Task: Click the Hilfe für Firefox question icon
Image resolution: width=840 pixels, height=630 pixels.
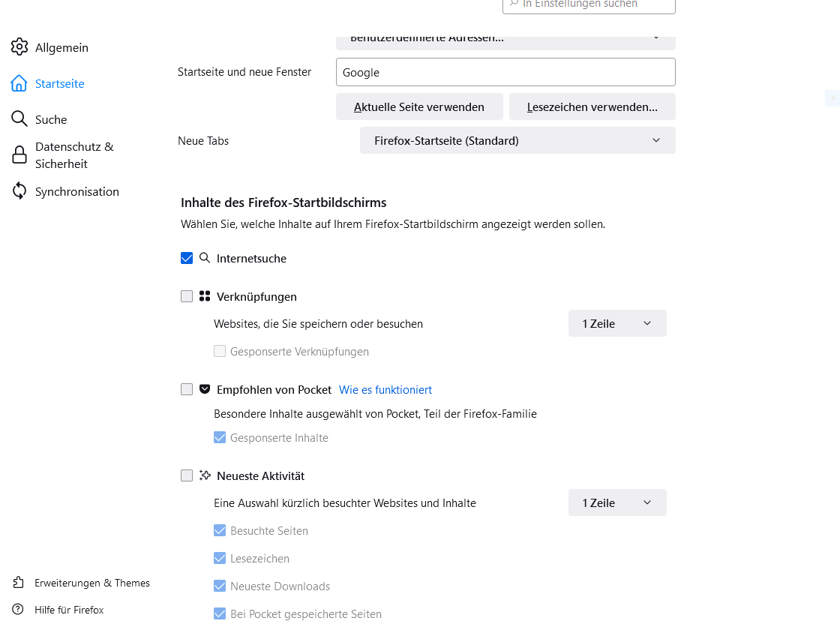Action: 19,610
